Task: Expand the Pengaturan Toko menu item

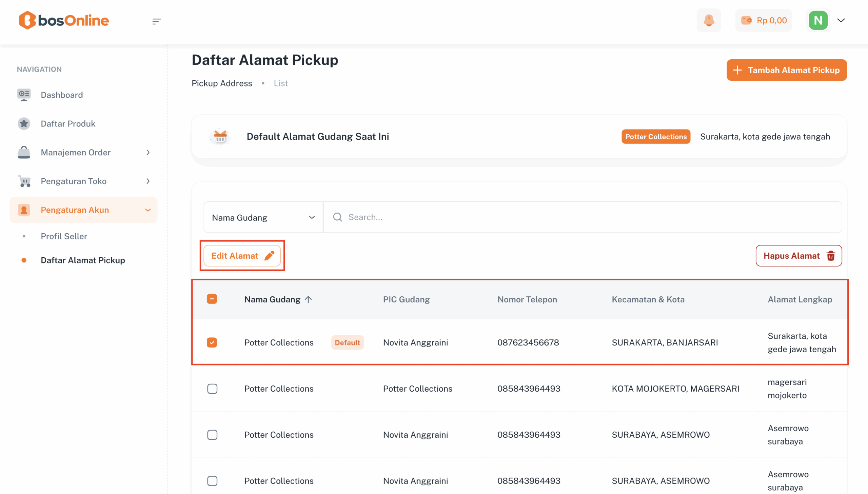Action: (x=83, y=181)
